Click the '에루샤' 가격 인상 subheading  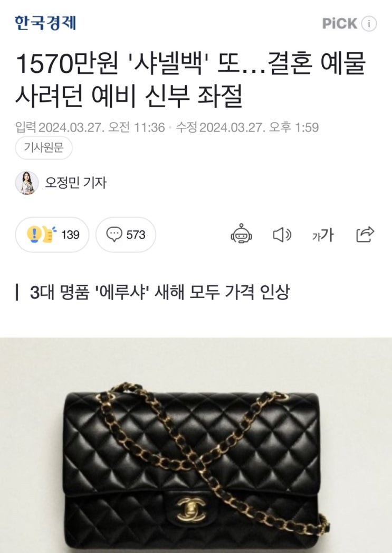[x=159, y=293]
